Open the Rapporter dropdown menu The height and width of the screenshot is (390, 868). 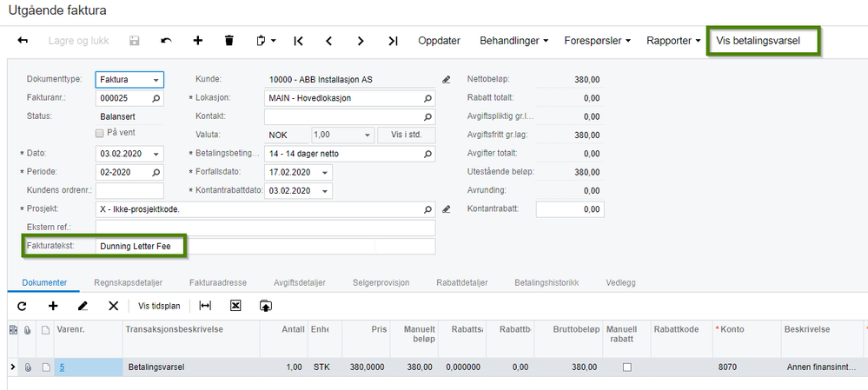(x=675, y=41)
